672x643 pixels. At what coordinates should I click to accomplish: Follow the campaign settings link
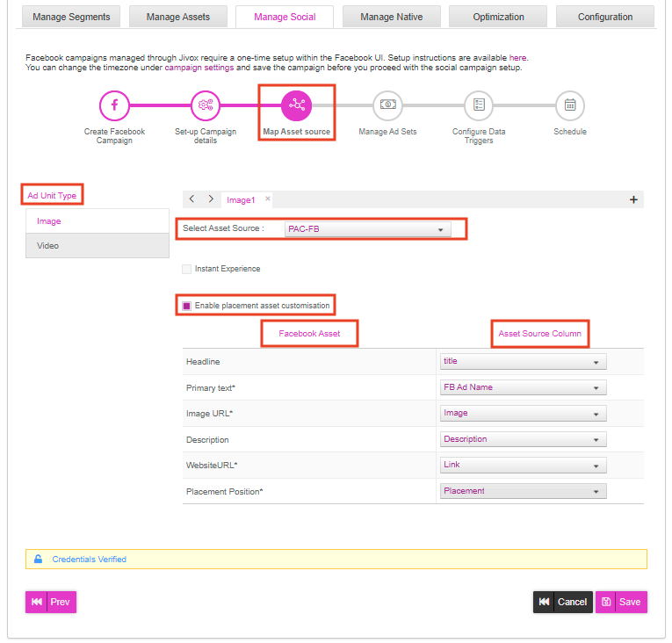coord(199,68)
